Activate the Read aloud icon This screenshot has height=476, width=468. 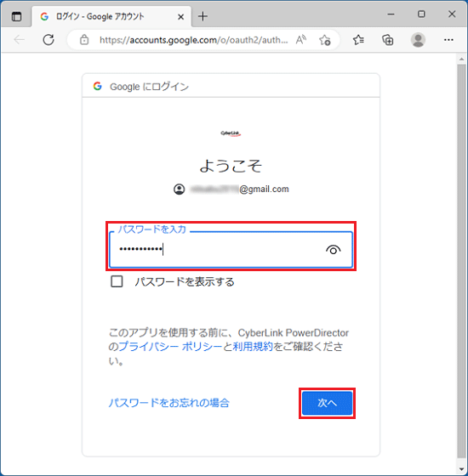click(x=301, y=40)
